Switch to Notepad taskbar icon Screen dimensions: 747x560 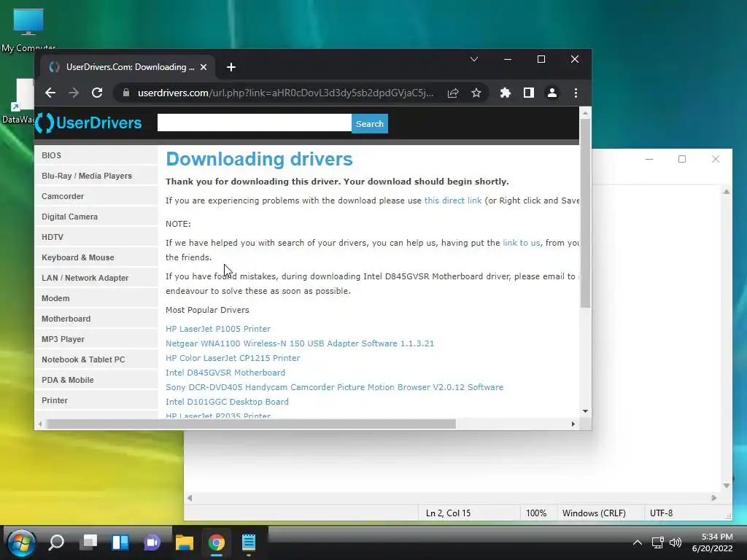[x=249, y=542]
